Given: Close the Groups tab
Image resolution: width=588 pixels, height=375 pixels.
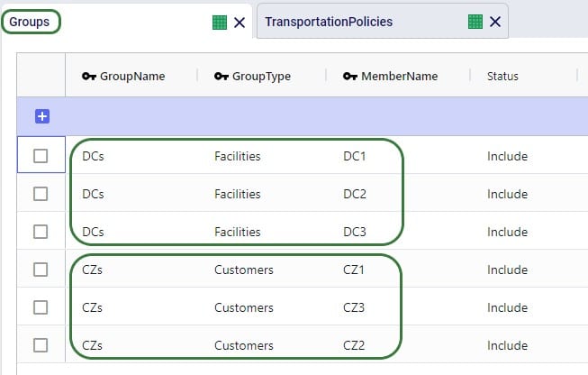Looking at the screenshot, I should (239, 23).
